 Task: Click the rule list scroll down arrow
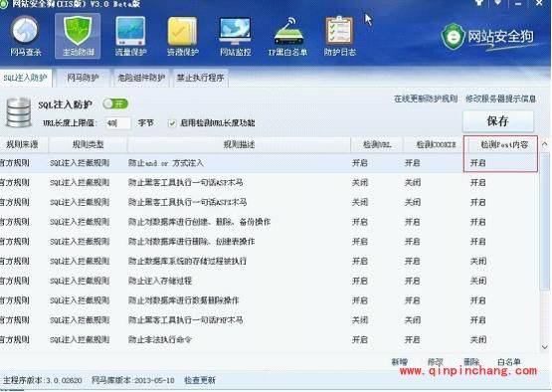(545, 346)
